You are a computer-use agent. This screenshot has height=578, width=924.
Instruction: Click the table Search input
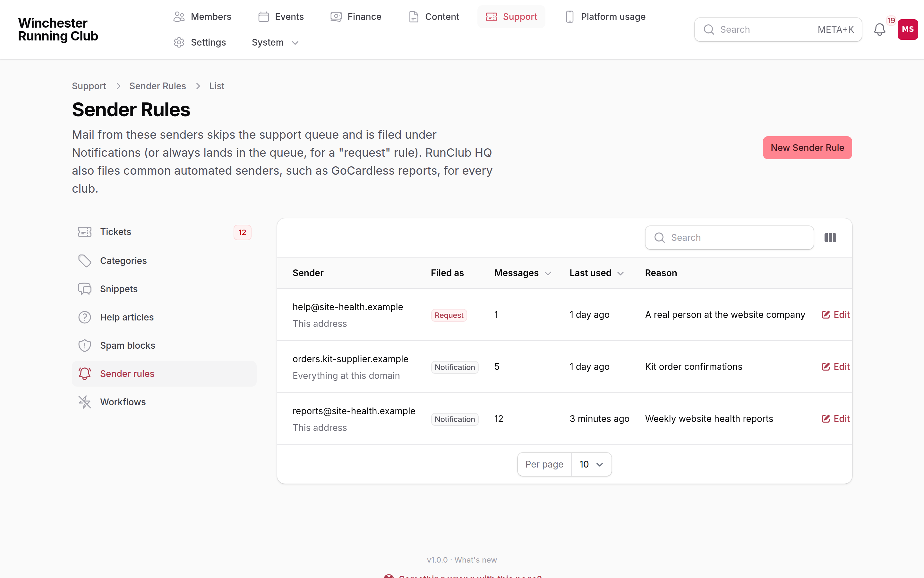(x=729, y=238)
